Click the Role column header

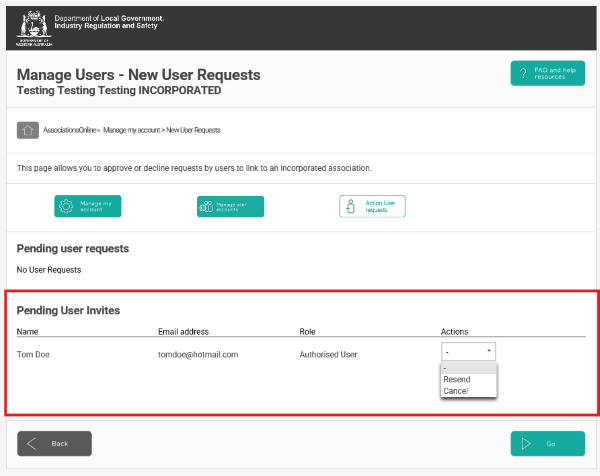[307, 332]
